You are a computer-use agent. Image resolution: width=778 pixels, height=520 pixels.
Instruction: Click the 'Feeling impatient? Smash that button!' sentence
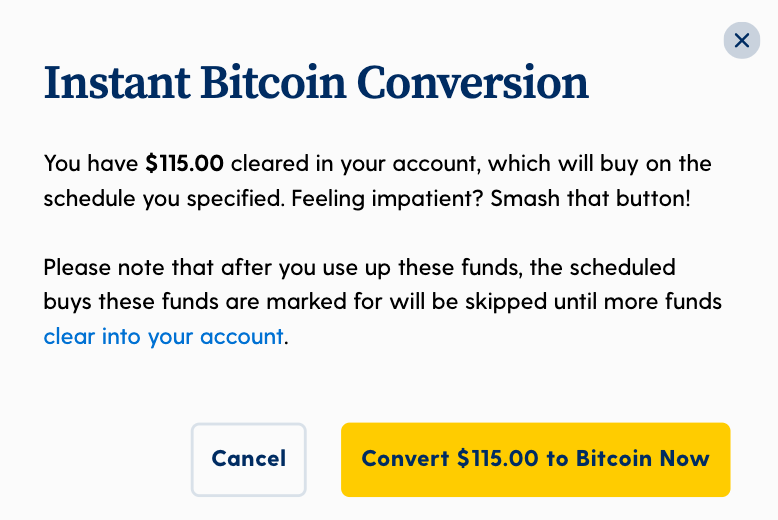[491, 198]
